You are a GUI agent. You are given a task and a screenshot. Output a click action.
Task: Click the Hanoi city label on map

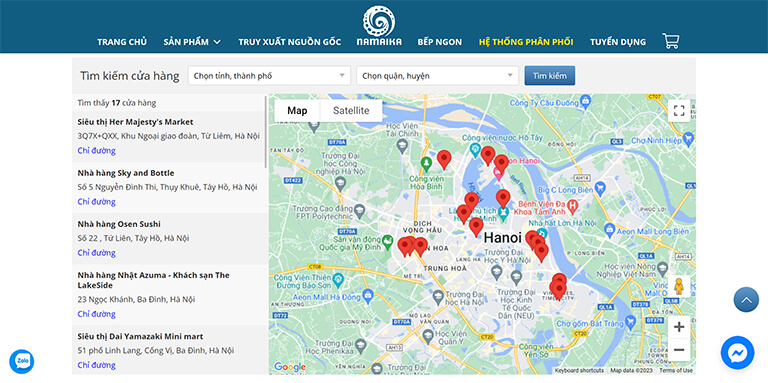tap(502, 239)
